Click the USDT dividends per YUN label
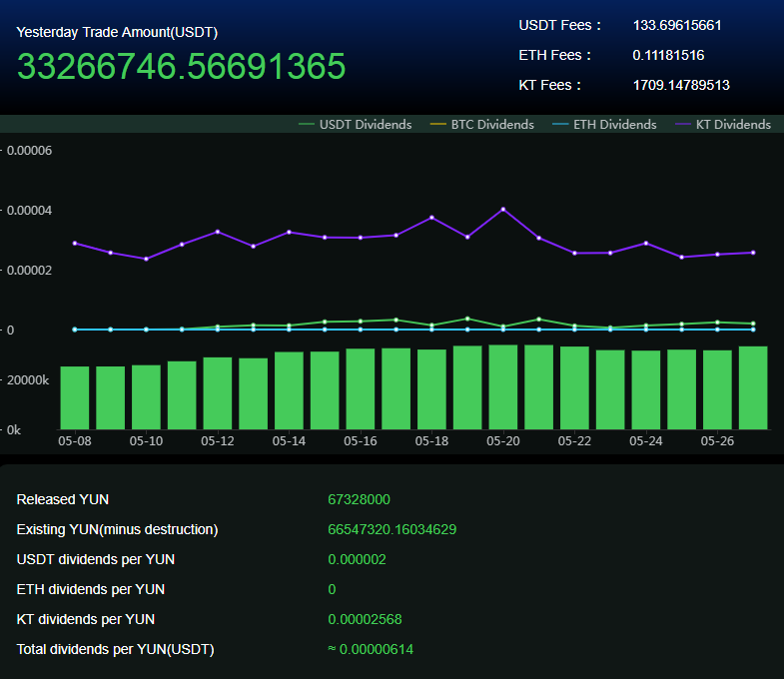 coord(96,559)
